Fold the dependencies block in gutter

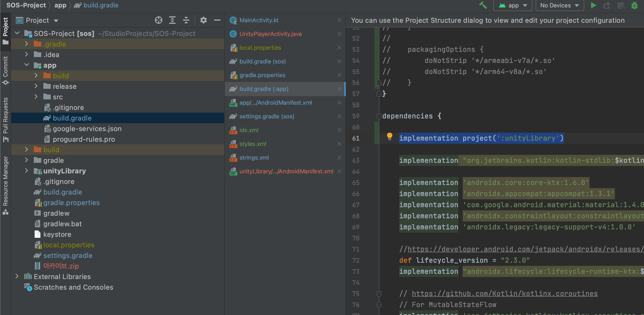379,116
